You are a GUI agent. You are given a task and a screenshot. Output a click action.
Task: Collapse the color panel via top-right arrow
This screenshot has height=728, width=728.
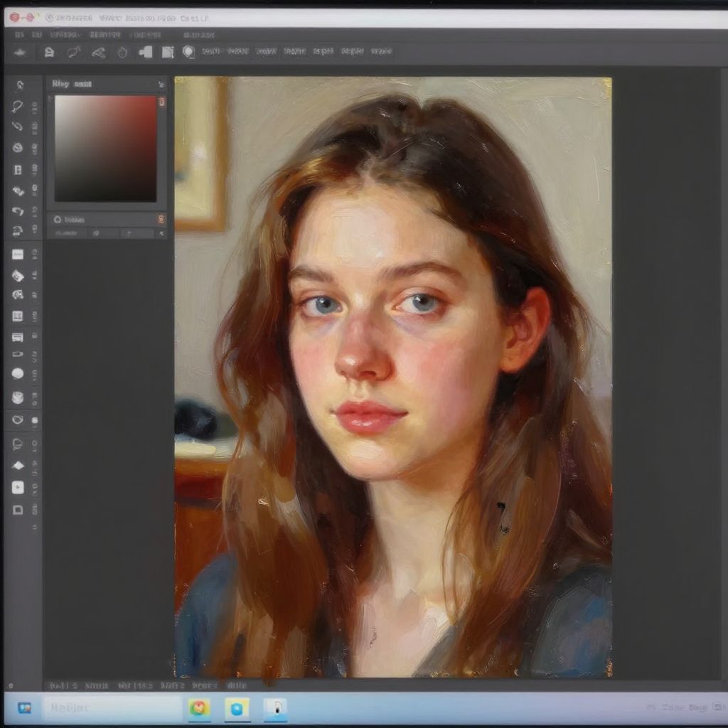point(161,84)
